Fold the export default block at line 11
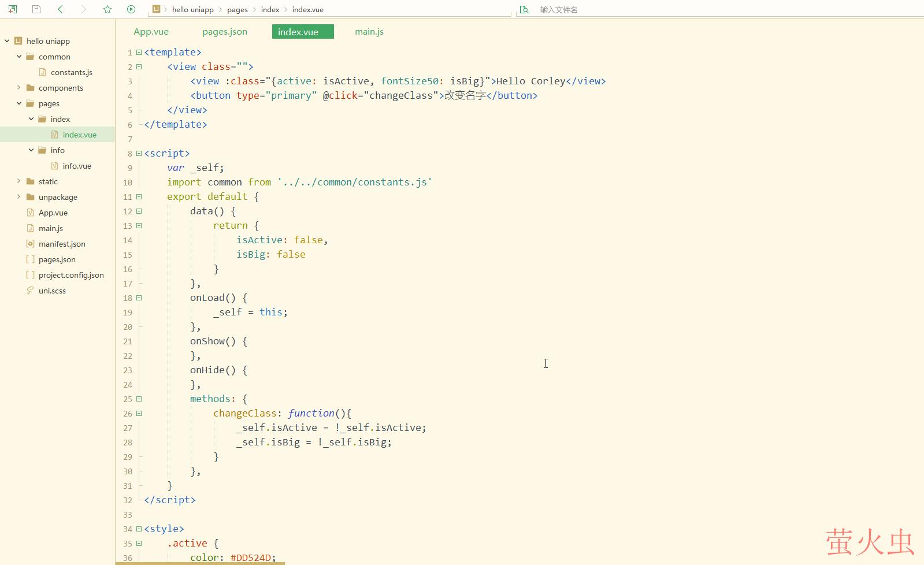 [x=139, y=196]
